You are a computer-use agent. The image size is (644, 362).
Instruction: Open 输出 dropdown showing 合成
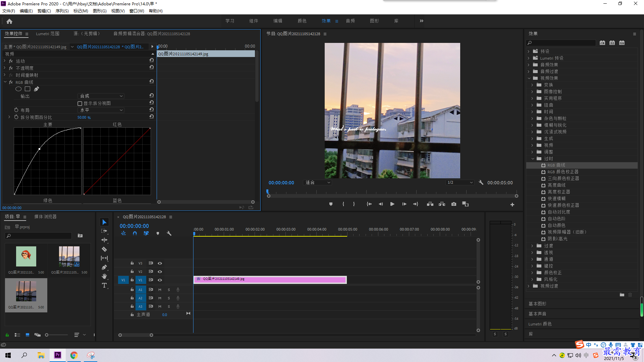coord(101,96)
